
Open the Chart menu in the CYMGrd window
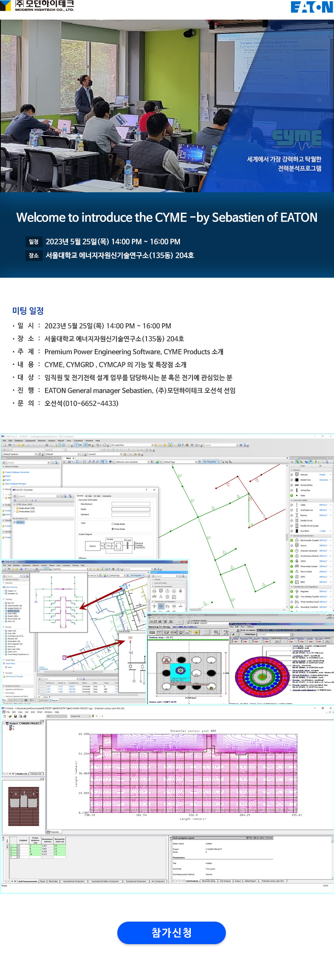pyautogui.click(x=40, y=712)
